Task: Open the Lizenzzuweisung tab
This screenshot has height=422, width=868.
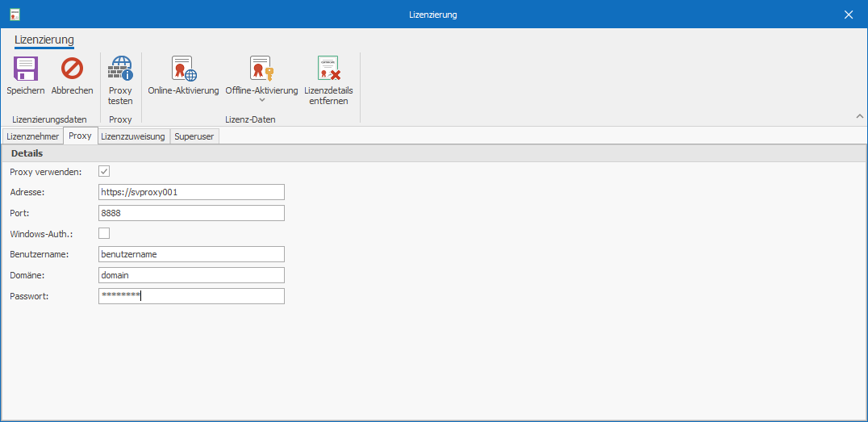Action: (x=133, y=136)
